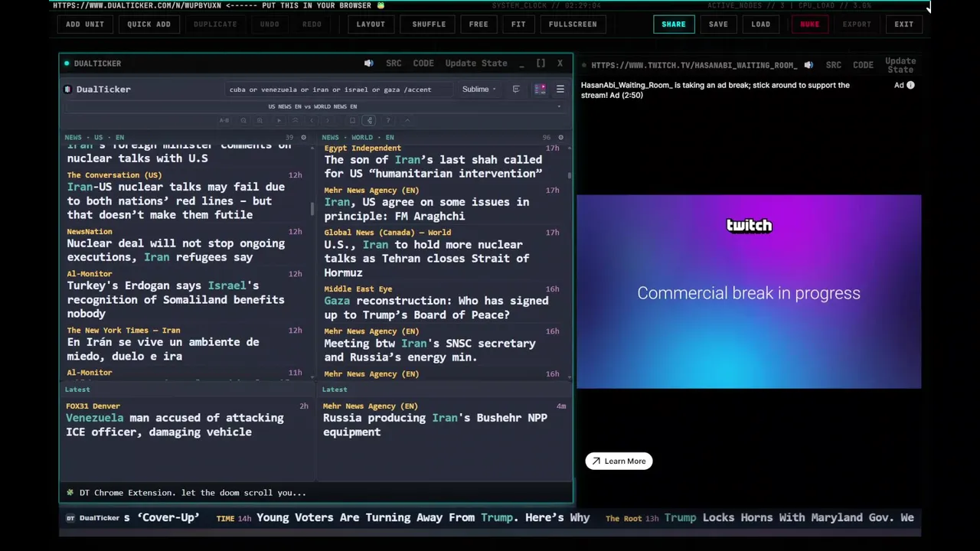
Task: Click the chevron-up hide toolbar icon
Action: pyautogui.click(x=407, y=120)
